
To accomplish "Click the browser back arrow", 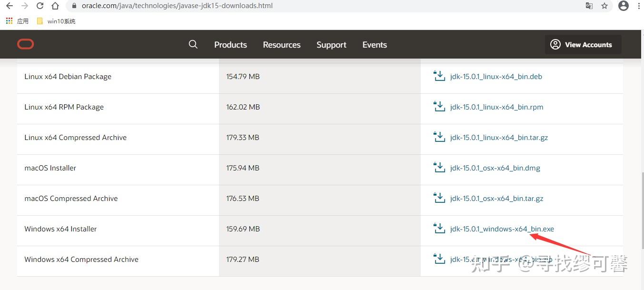I will click(x=9, y=6).
